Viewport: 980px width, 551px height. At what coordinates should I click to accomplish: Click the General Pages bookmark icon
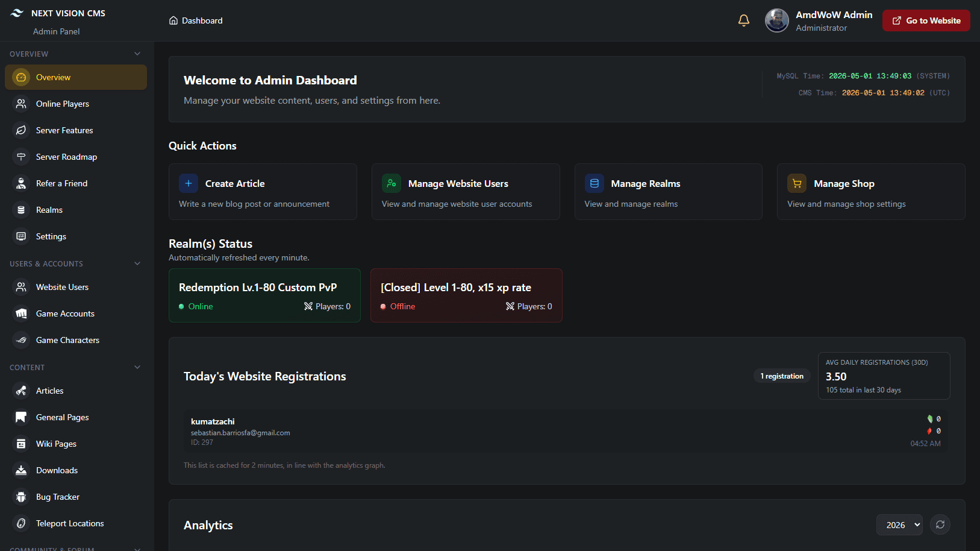point(21,417)
